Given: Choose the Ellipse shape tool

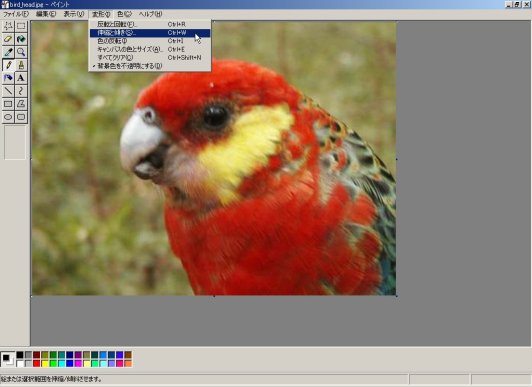Looking at the screenshot, I should point(8,117).
